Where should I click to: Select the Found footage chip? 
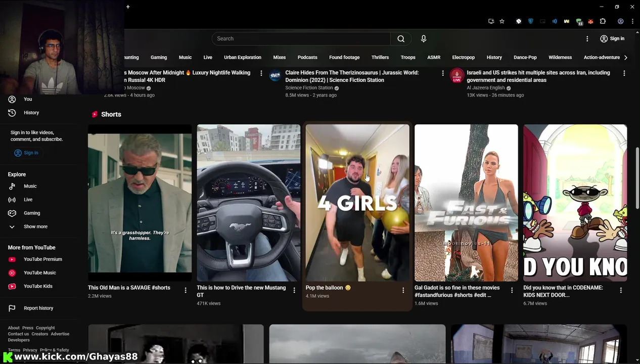[344, 58]
